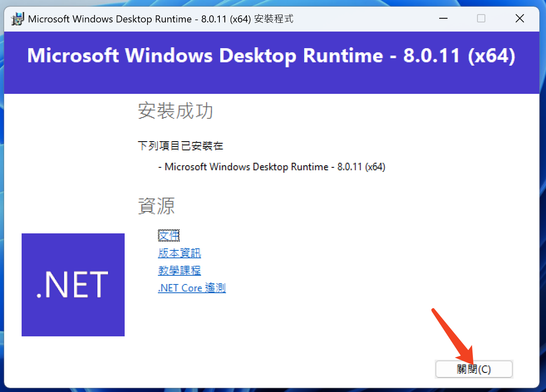Click the 資源 heading
546x392 pixels.
coord(156,206)
